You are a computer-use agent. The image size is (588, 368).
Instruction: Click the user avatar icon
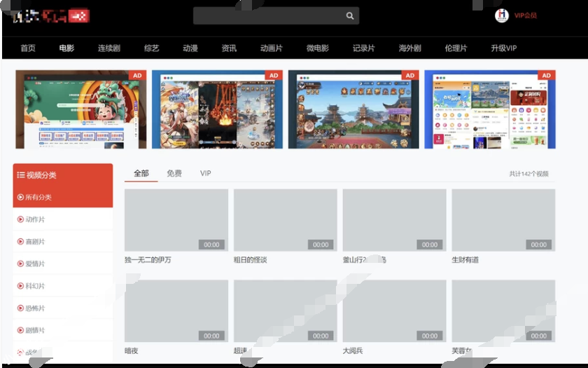(501, 15)
